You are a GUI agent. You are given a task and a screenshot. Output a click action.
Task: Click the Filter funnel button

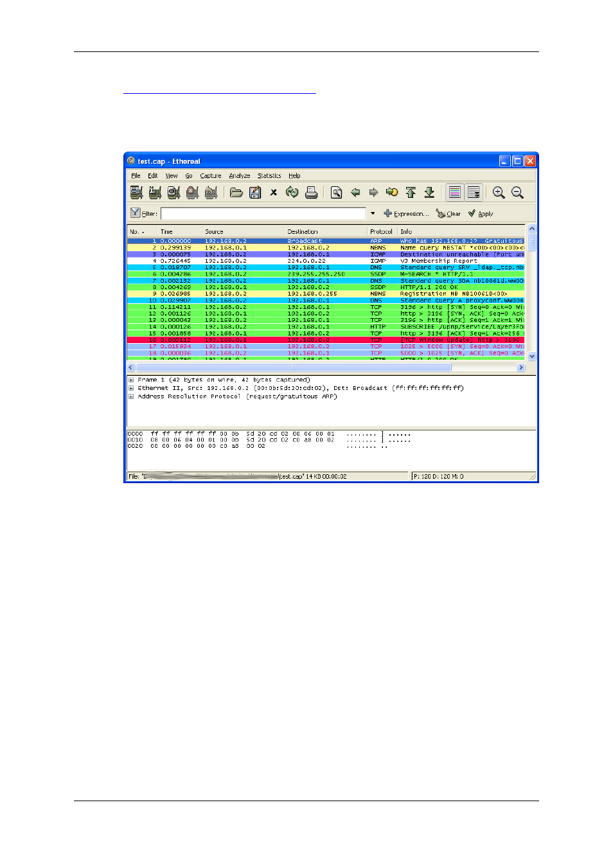143,213
